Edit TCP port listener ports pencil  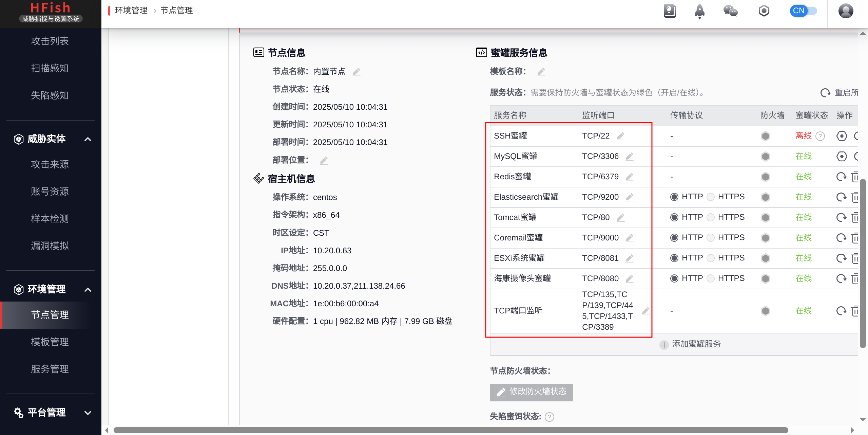coord(645,311)
